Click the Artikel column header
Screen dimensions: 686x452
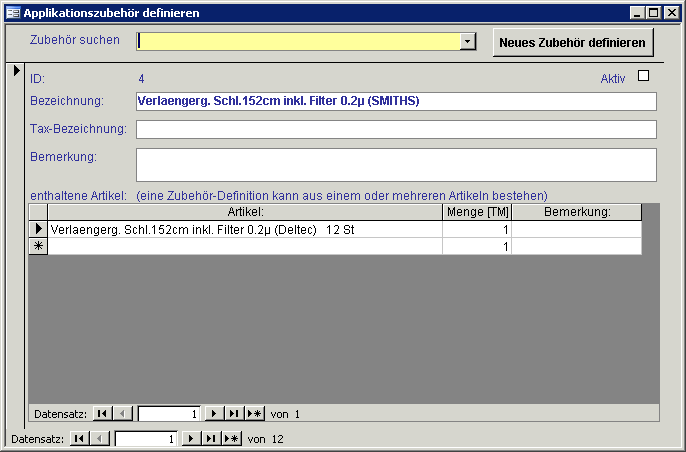click(245, 212)
